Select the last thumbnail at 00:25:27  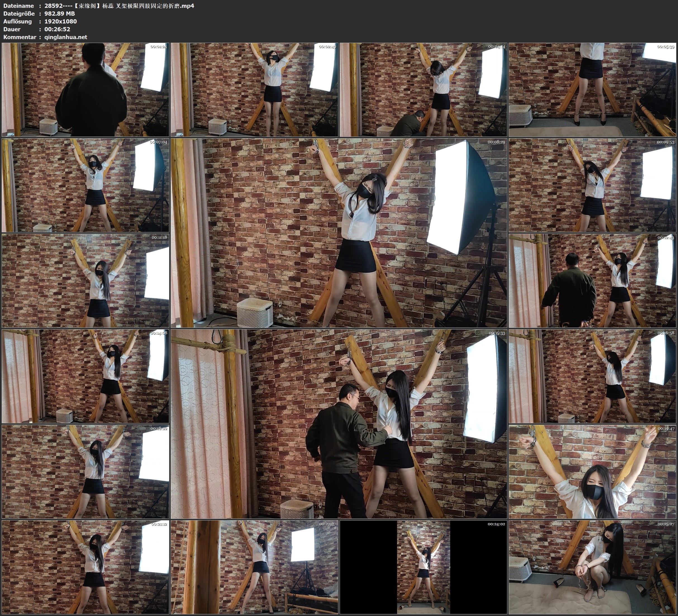click(592, 567)
